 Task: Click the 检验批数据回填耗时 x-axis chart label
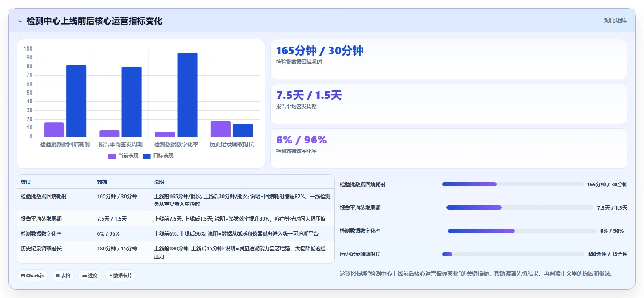(x=65, y=144)
